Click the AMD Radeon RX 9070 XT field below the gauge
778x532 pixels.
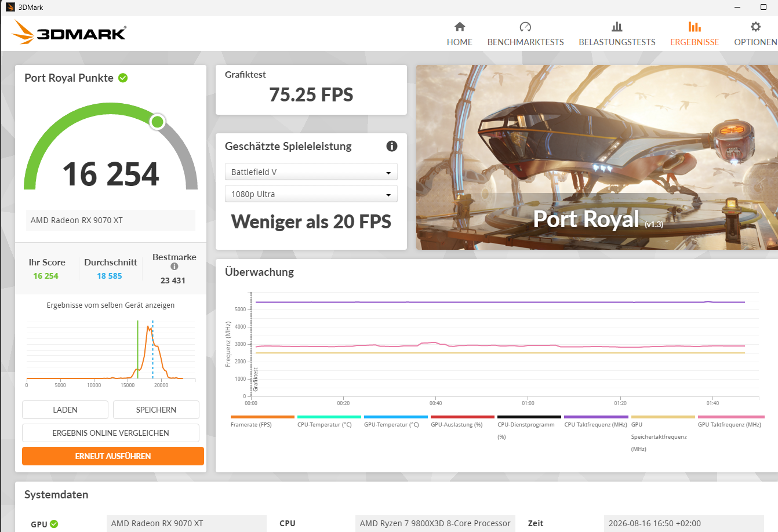pyautogui.click(x=111, y=220)
